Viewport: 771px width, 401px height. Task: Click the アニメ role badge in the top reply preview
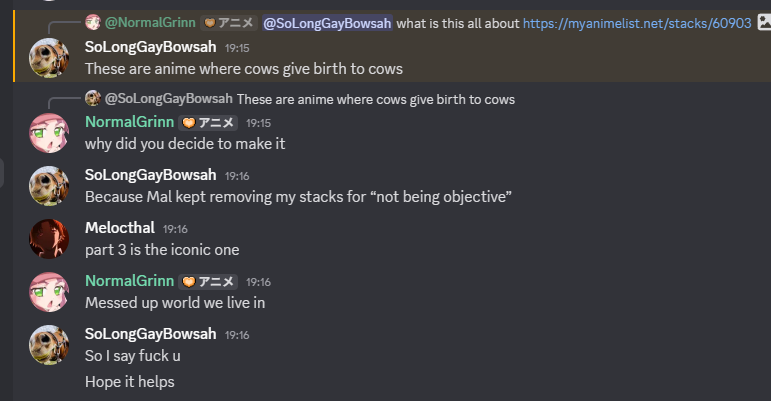tap(229, 22)
